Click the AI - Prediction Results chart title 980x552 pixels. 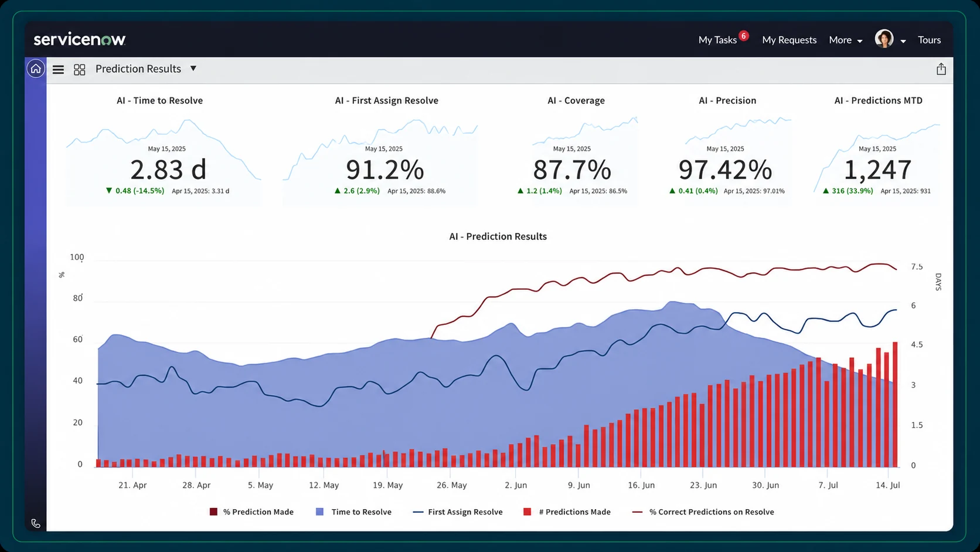[498, 236]
